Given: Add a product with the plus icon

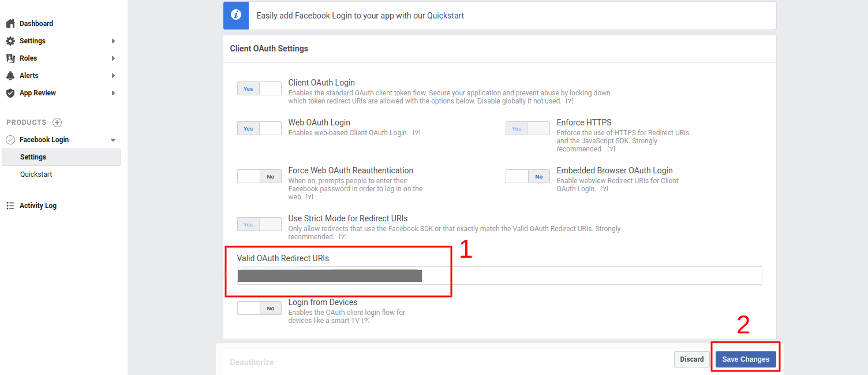Looking at the screenshot, I should (57, 122).
